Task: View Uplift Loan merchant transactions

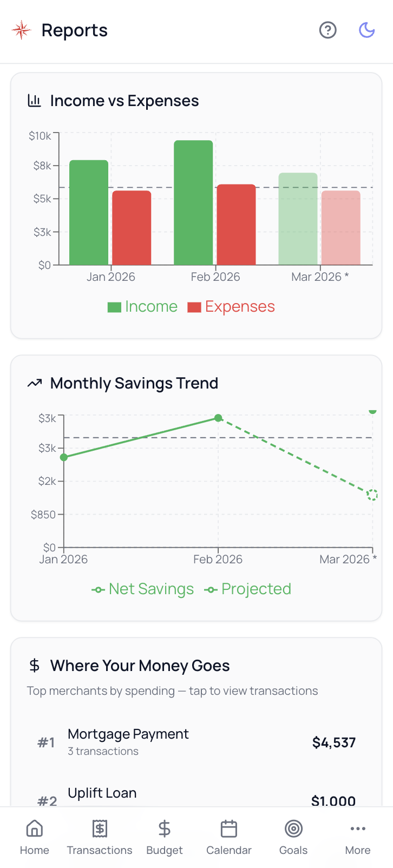Action: (196, 794)
